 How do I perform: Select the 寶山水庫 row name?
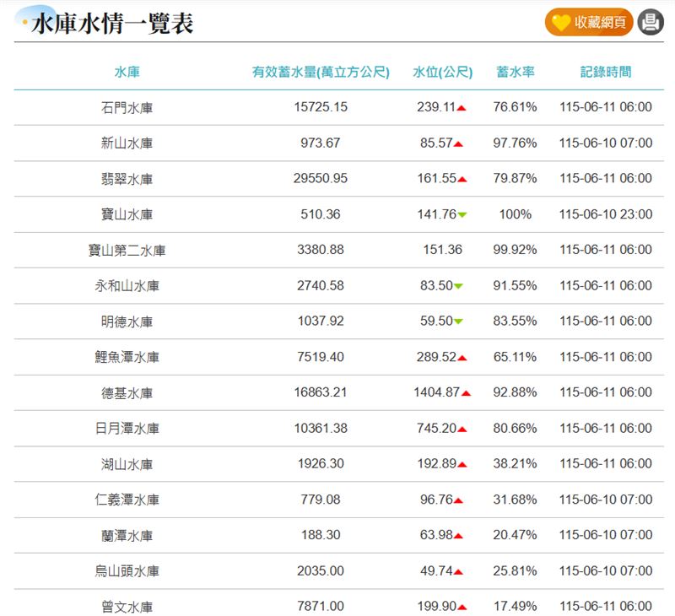coord(127,214)
